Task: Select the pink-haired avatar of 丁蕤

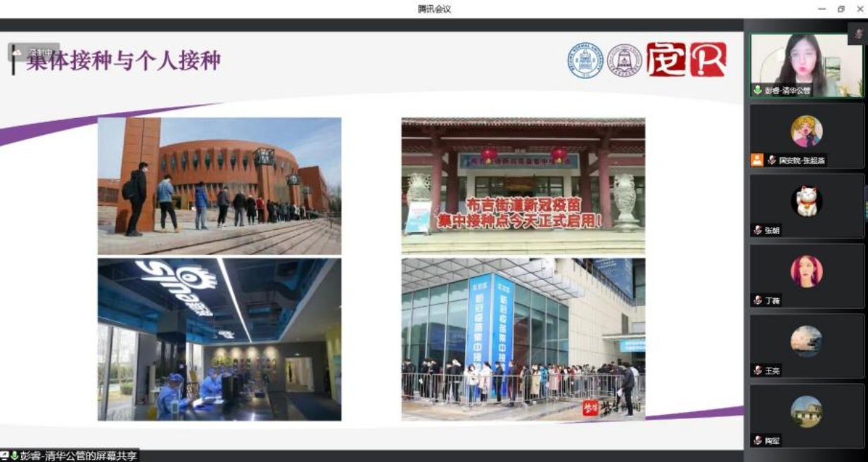Action: [x=806, y=271]
